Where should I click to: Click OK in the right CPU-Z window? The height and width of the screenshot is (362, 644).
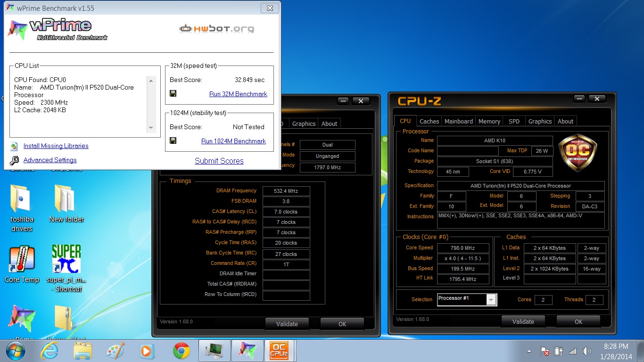click(578, 321)
